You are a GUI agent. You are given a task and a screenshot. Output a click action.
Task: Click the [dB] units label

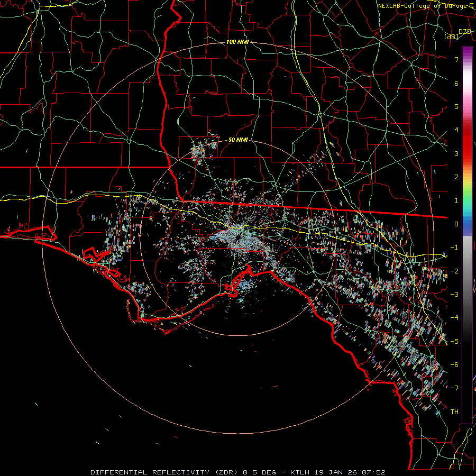452,36
